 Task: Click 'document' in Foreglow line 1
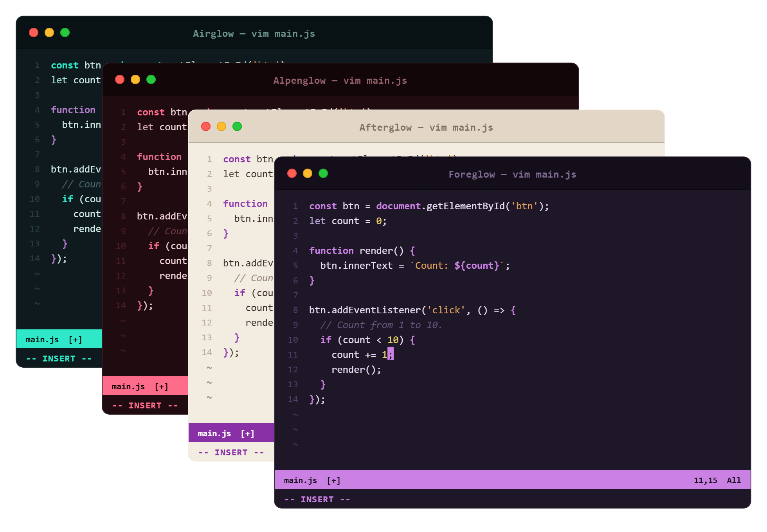click(x=398, y=206)
